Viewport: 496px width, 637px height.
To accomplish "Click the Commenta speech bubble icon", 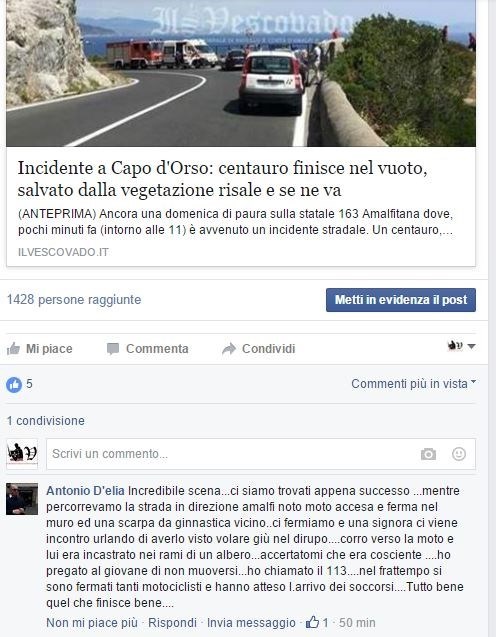I will [x=113, y=349].
